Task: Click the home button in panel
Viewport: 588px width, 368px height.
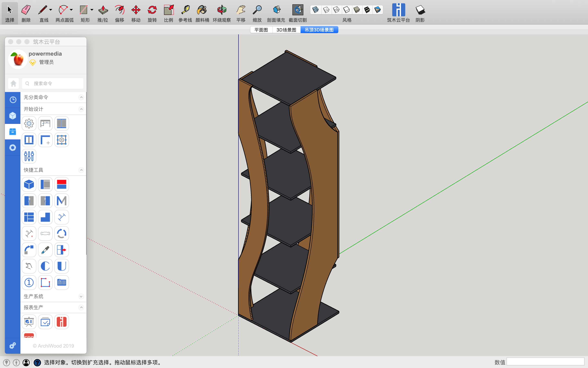Action: click(13, 83)
